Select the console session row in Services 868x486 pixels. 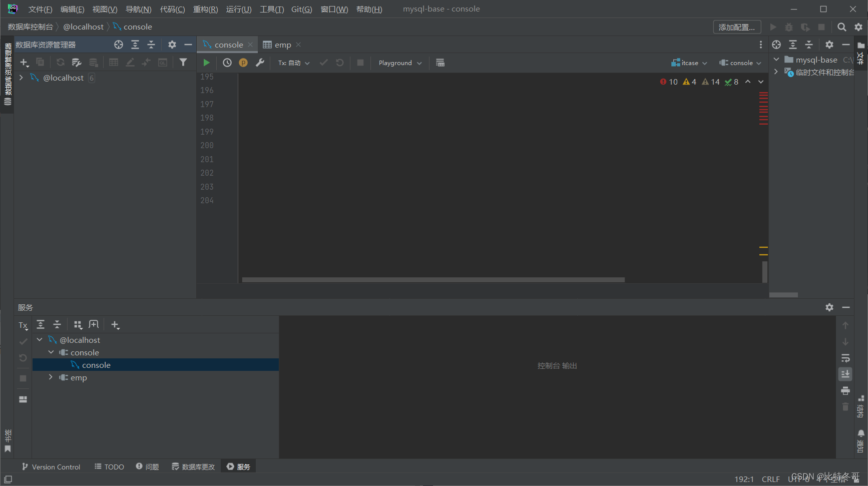(156, 364)
